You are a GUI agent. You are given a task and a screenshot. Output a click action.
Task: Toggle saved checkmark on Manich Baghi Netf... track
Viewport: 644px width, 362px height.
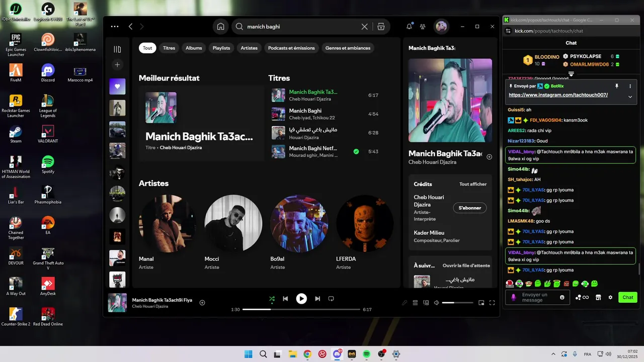pos(356,151)
